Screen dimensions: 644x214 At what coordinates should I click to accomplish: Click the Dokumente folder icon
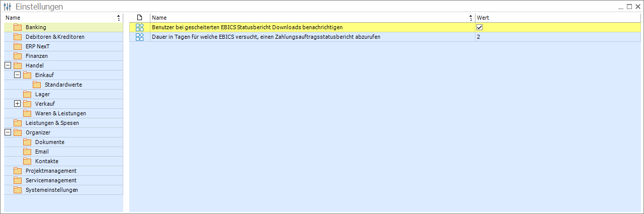[x=27, y=142]
